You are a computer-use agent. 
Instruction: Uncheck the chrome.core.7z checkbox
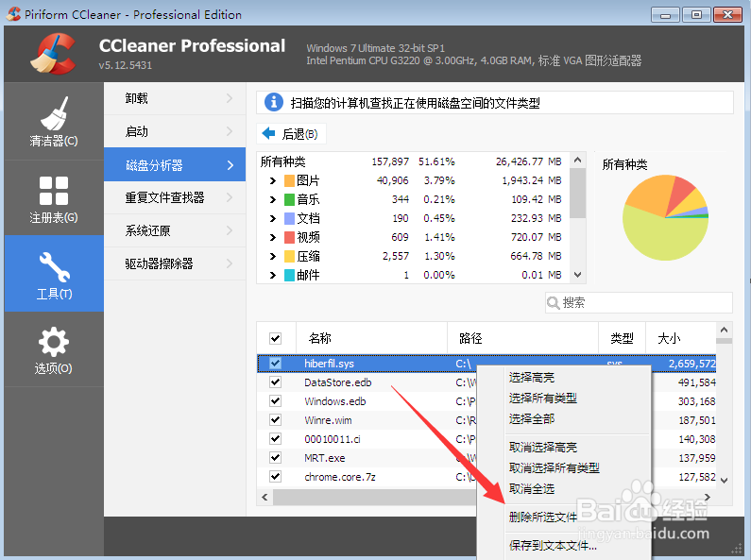pos(276,477)
